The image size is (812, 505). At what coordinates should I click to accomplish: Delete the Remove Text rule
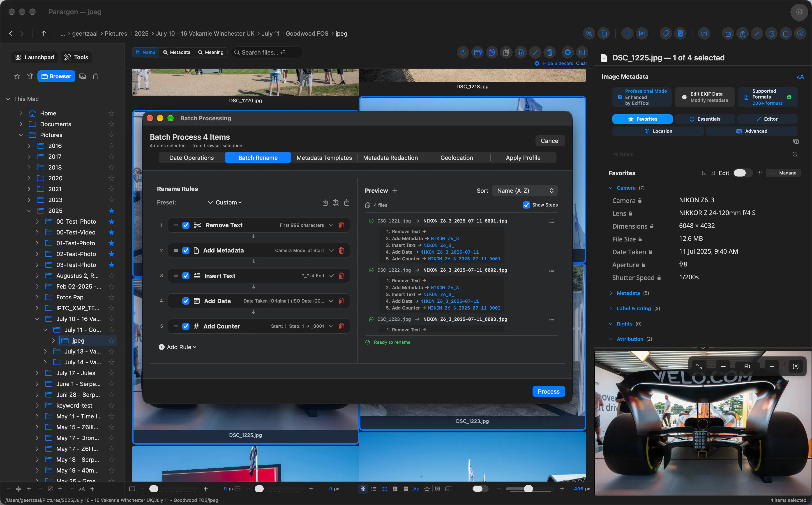click(x=341, y=225)
